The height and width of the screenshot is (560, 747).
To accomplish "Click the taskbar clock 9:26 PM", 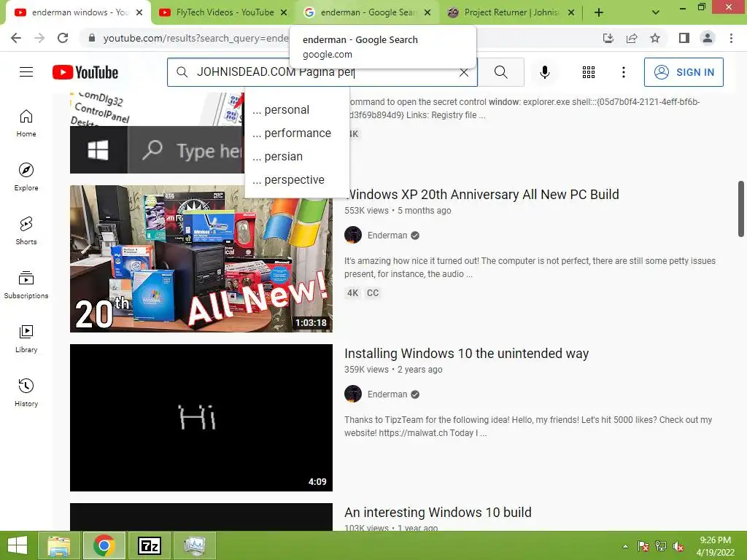I will tap(715, 546).
